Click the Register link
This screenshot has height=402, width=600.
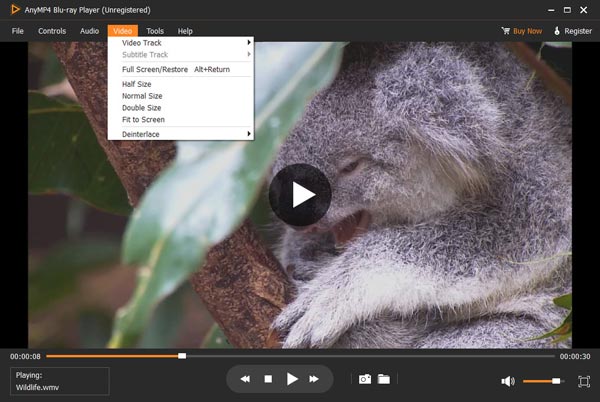click(x=578, y=31)
